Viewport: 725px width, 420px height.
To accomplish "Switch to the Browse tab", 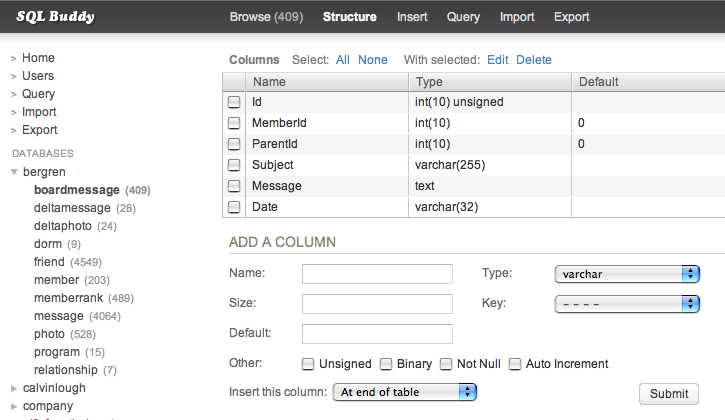I will pyautogui.click(x=266, y=17).
